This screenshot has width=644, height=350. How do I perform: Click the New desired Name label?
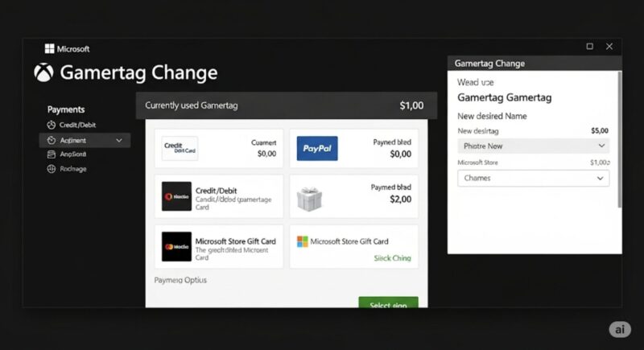coord(492,116)
